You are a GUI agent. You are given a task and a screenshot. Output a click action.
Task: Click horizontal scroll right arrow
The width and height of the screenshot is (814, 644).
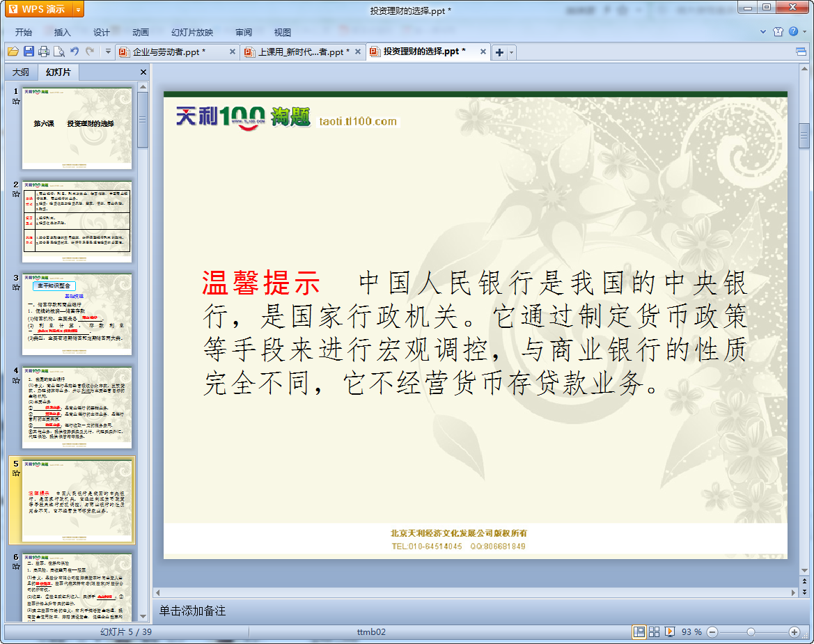(792, 592)
